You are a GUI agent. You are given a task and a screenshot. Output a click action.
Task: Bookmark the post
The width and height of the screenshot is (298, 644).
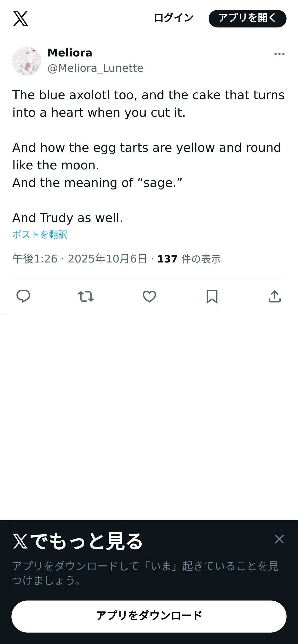pos(212,296)
